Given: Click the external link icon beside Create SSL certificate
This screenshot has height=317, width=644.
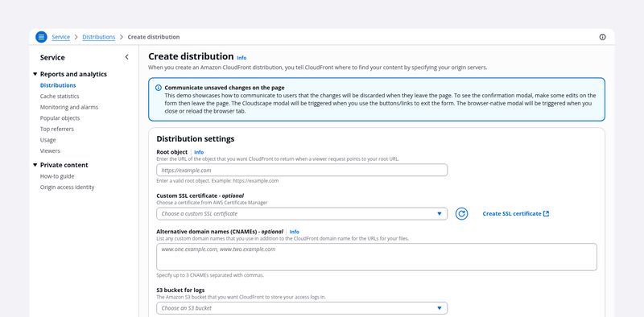Looking at the screenshot, I should tap(547, 213).
